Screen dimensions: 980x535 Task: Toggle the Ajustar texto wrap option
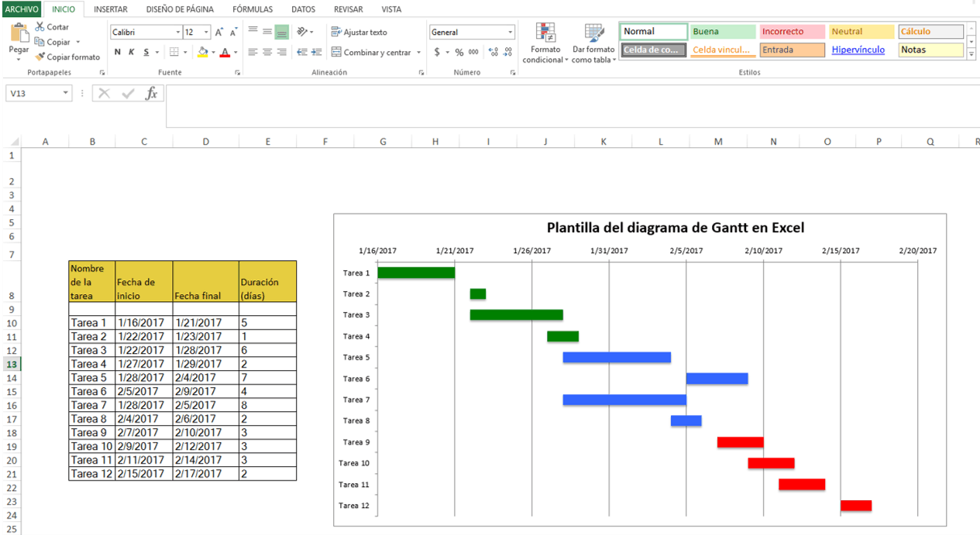coord(359,33)
